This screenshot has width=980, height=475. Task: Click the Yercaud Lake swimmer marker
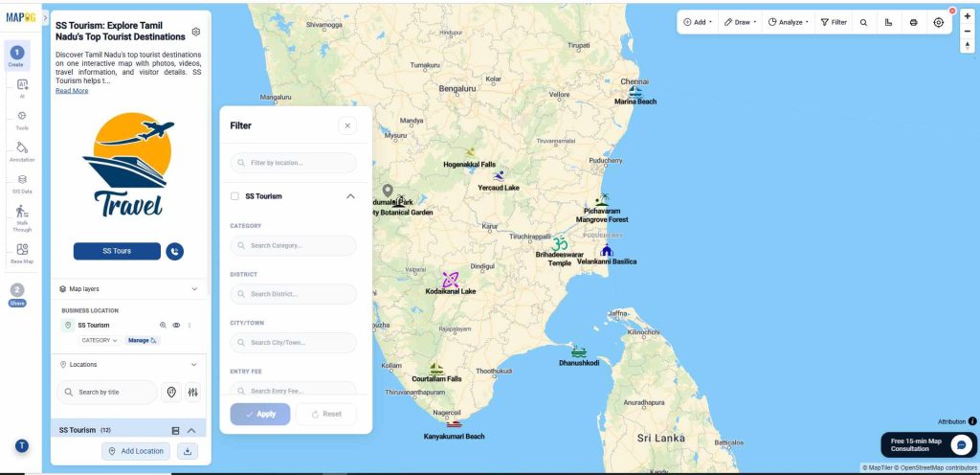coord(498,175)
